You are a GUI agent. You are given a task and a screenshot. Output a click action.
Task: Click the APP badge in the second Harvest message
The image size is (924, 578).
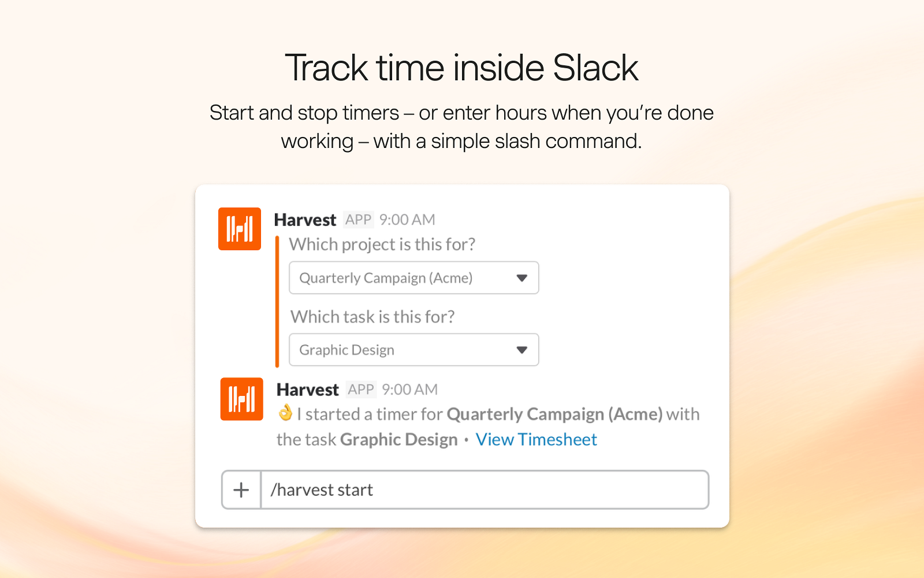click(361, 390)
